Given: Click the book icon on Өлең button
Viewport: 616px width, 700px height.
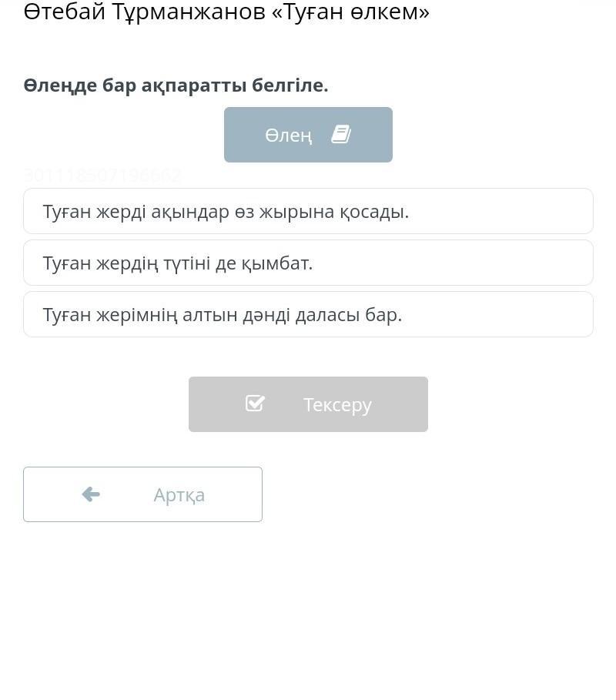Looking at the screenshot, I should tap(341, 135).
